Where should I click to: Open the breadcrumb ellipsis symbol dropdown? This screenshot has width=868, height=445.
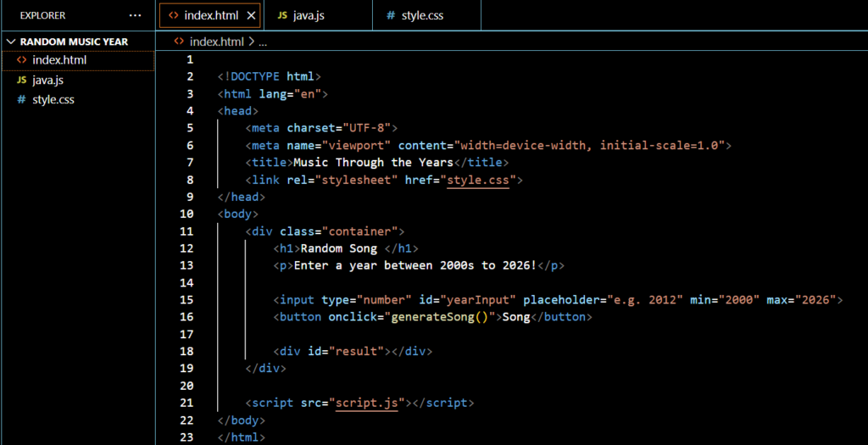tap(263, 41)
